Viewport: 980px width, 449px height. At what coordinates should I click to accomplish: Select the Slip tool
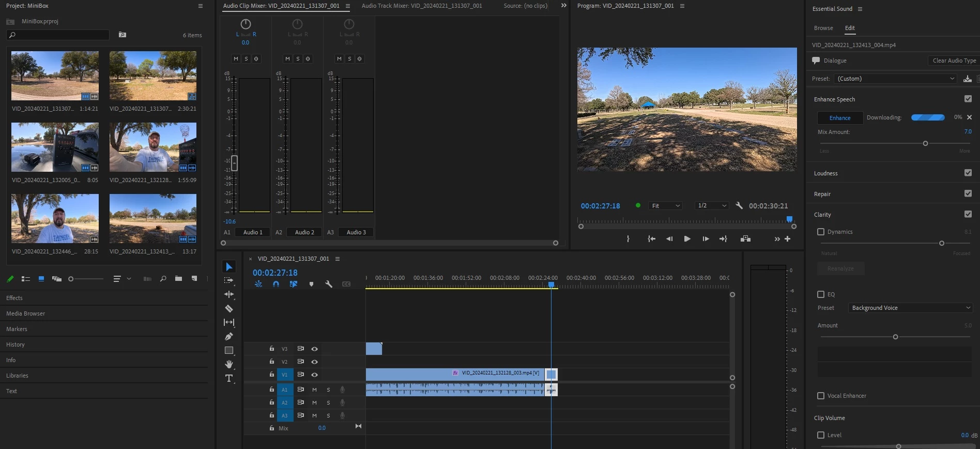(x=229, y=322)
